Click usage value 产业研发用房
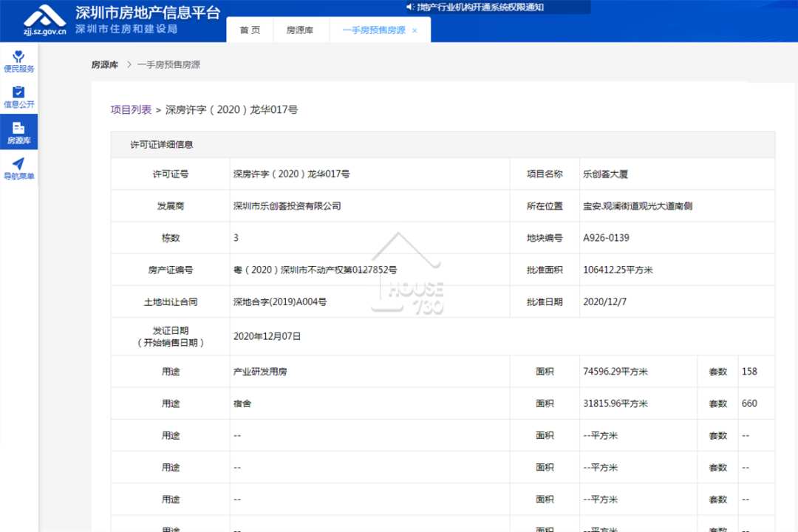Viewport: 798px width, 532px height. [260, 372]
